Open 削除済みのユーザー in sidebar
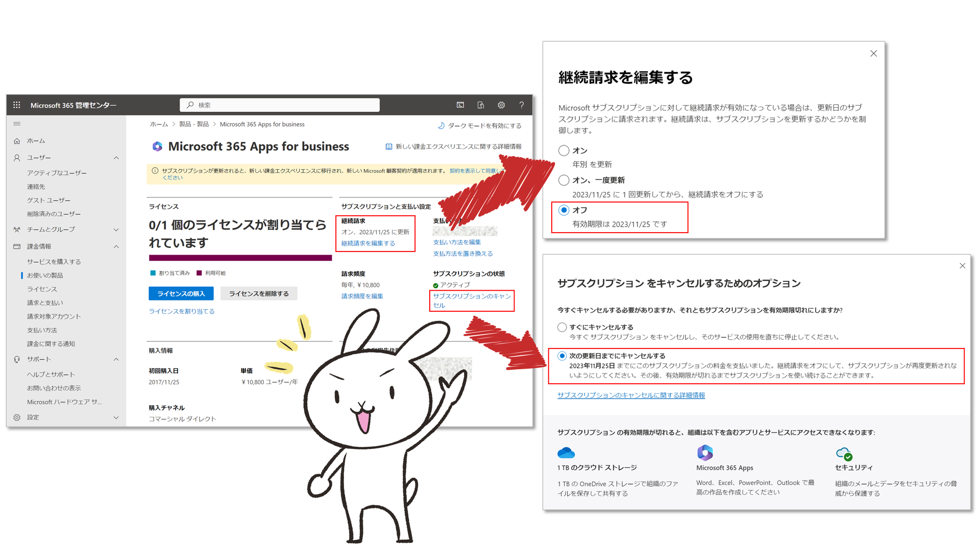 tap(54, 214)
